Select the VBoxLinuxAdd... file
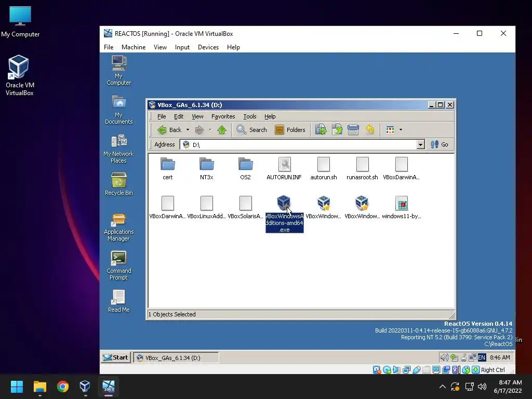The image size is (532, 399). coord(207,207)
